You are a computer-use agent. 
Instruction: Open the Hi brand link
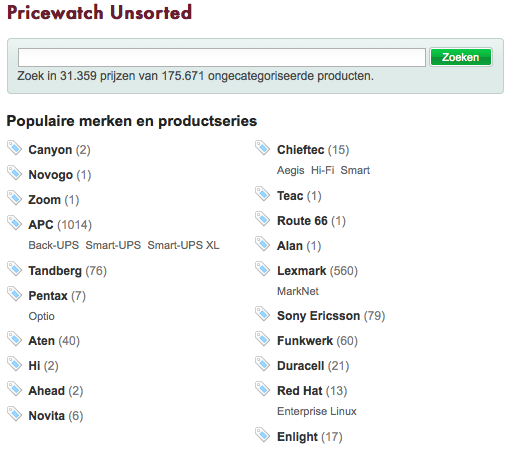(34, 366)
